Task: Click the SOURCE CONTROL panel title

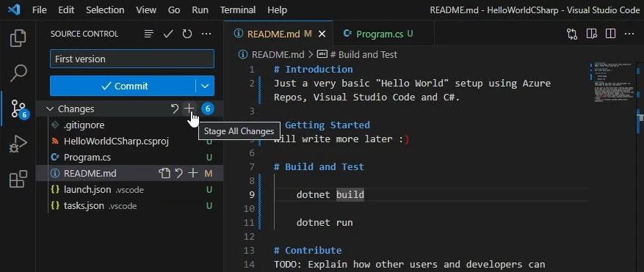Action: pyautogui.click(x=84, y=34)
